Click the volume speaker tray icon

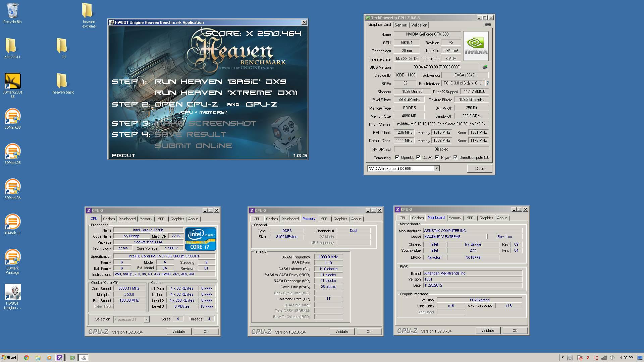(x=612, y=358)
